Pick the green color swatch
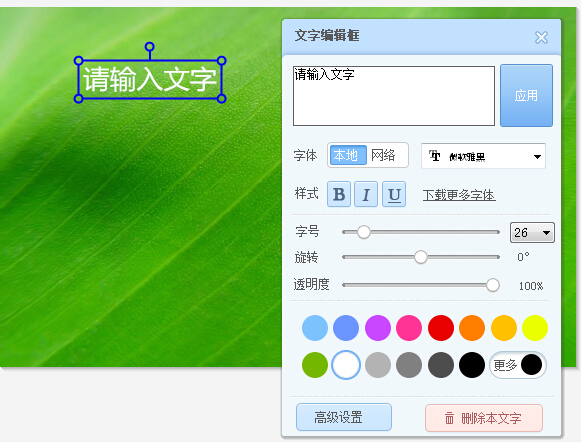Image resolution: width=581 pixels, height=442 pixels. pyautogui.click(x=315, y=365)
